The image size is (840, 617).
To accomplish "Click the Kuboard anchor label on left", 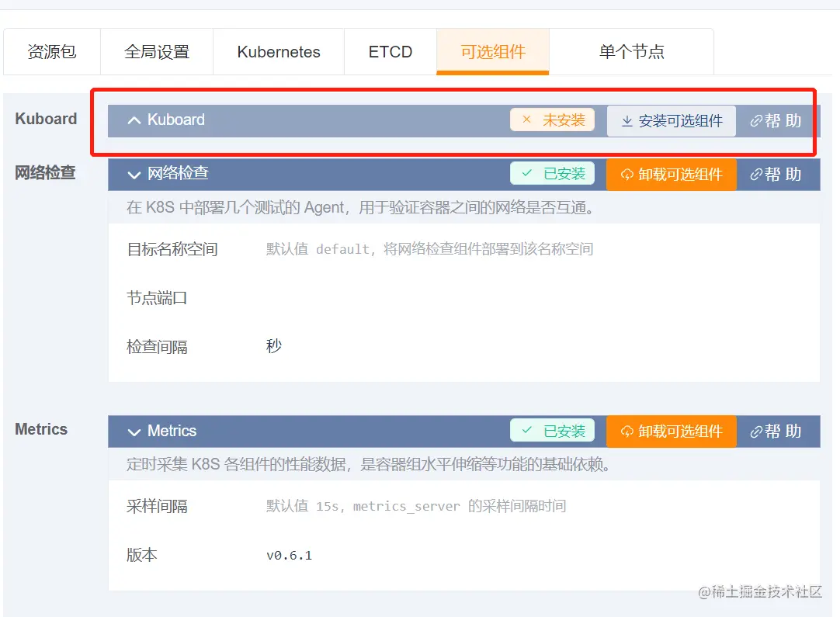I will 46,119.
